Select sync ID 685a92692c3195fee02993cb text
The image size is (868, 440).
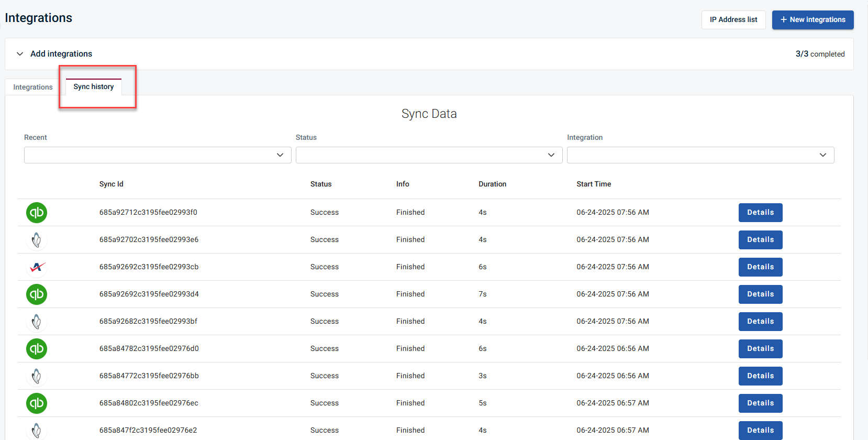point(149,267)
